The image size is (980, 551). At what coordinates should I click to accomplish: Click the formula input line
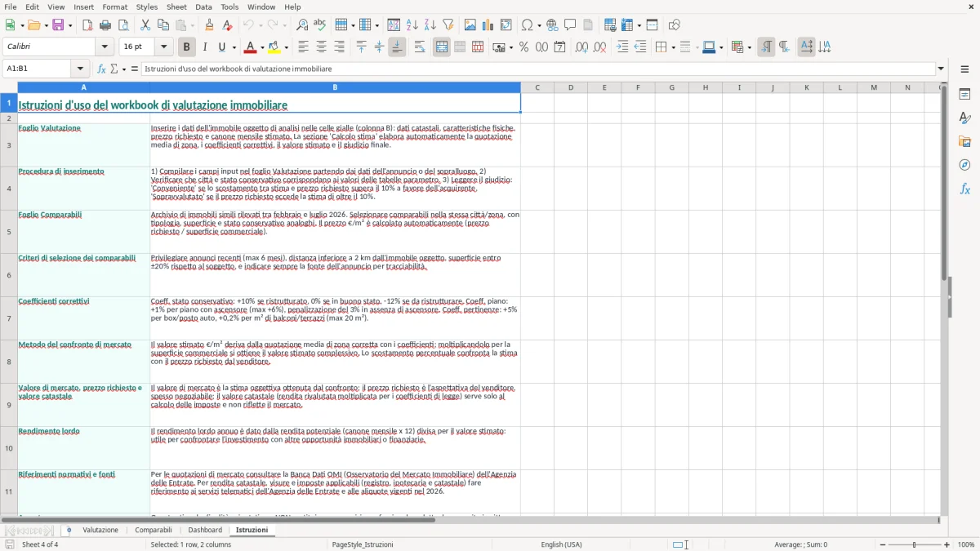538,69
